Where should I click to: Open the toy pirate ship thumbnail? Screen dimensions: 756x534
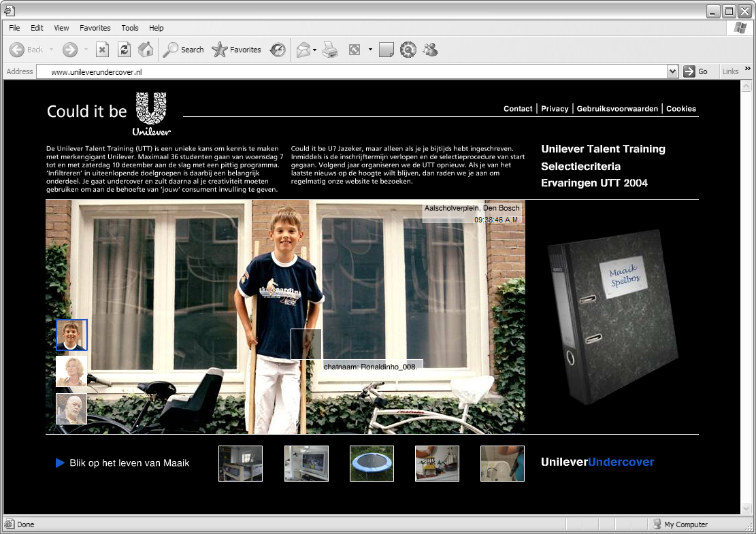click(x=438, y=464)
